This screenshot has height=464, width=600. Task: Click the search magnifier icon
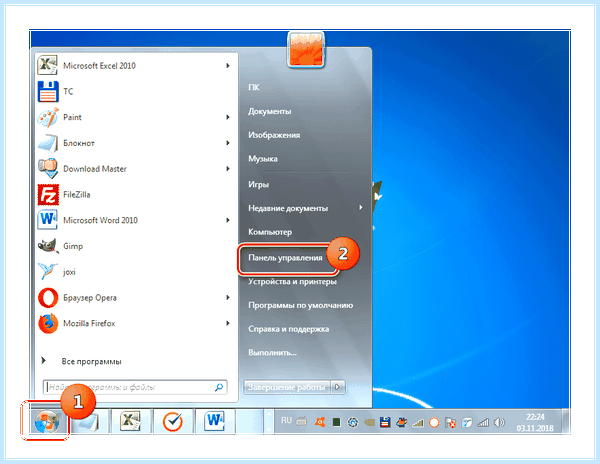click(218, 387)
